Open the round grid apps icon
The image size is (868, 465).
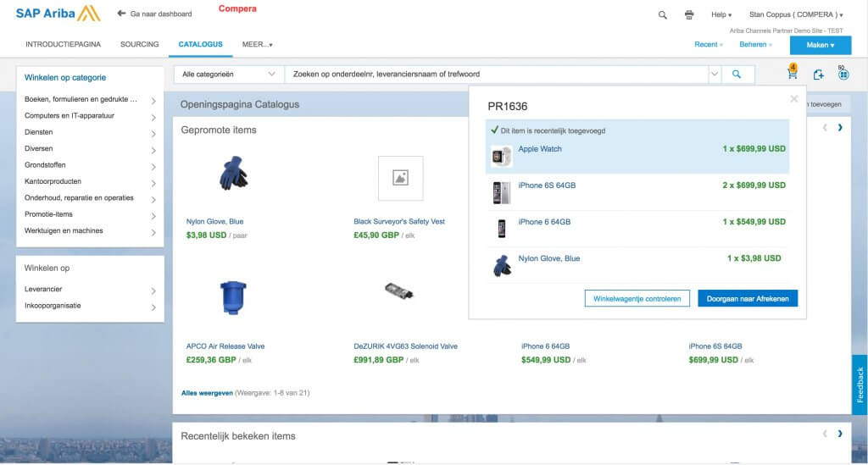(x=843, y=73)
